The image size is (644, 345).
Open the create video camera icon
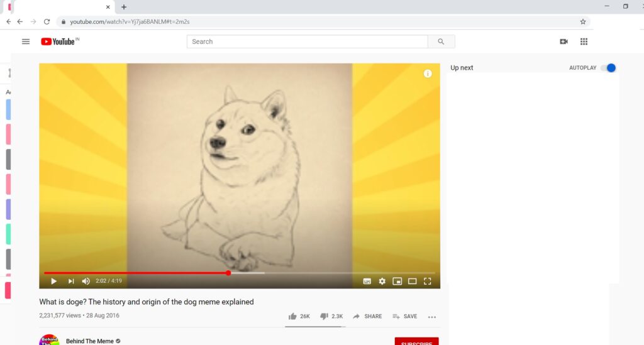[564, 41]
